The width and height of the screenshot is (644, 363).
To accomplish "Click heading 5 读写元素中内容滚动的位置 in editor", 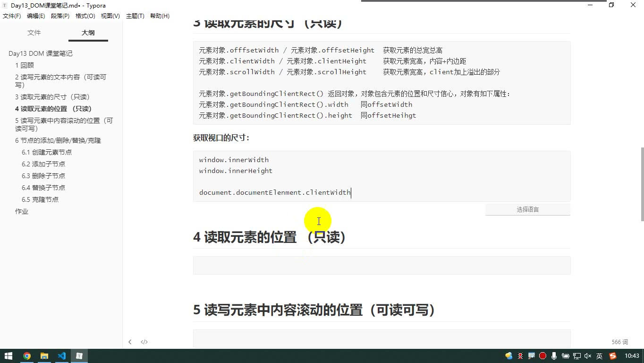I will [x=314, y=310].
